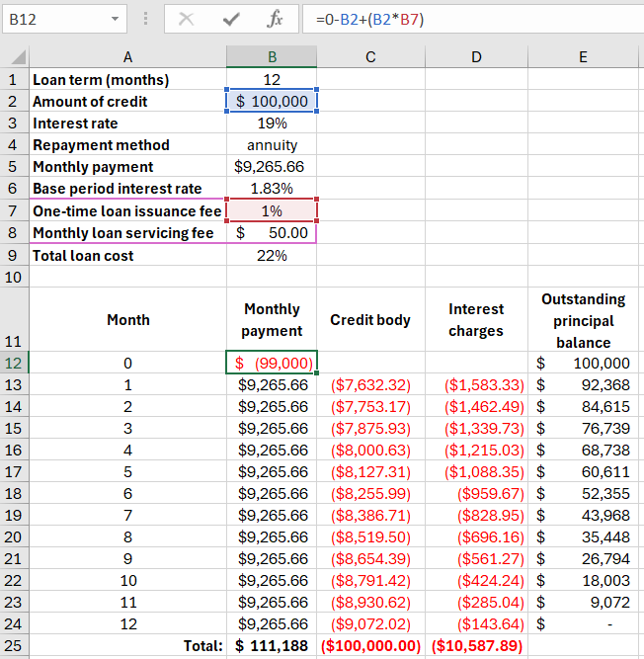Cancel the formula edit with the X icon
The image size is (644, 659).
click(x=186, y=19)
